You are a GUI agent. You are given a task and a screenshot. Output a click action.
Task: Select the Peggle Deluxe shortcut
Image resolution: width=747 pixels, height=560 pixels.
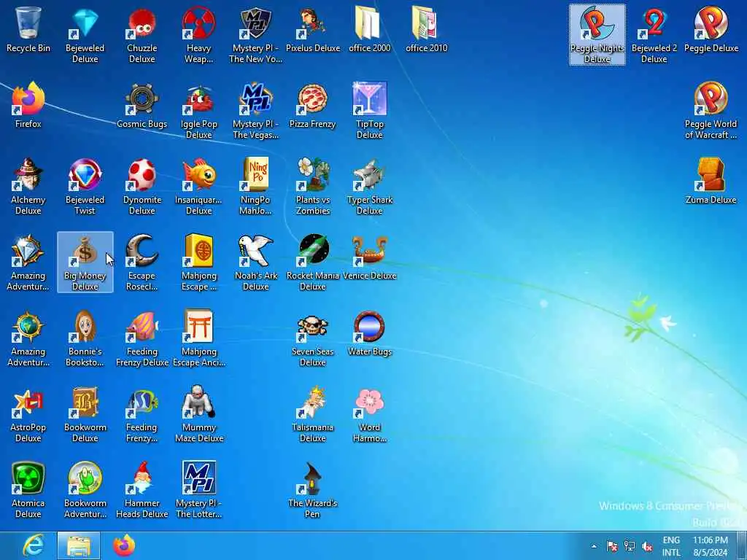click(711, 29)
